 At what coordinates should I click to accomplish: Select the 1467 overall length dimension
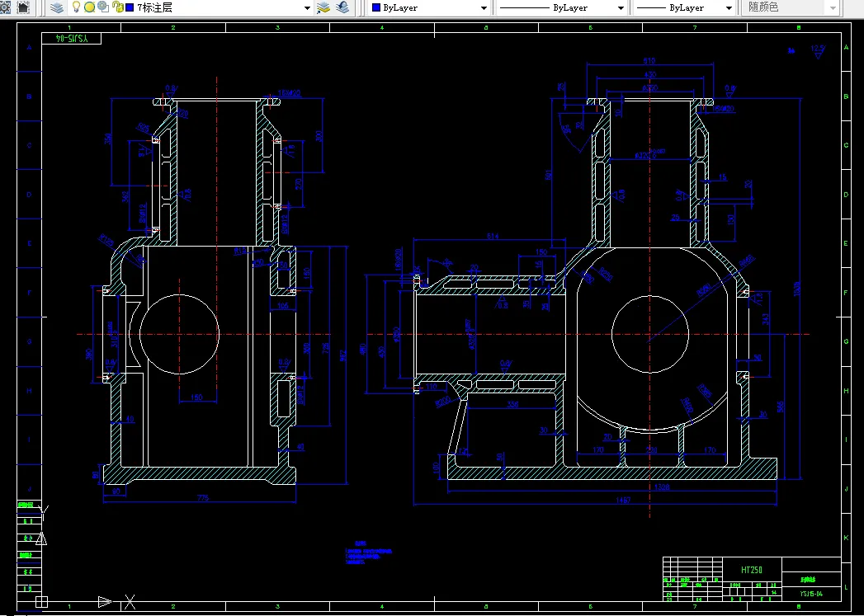click(623, 501)
